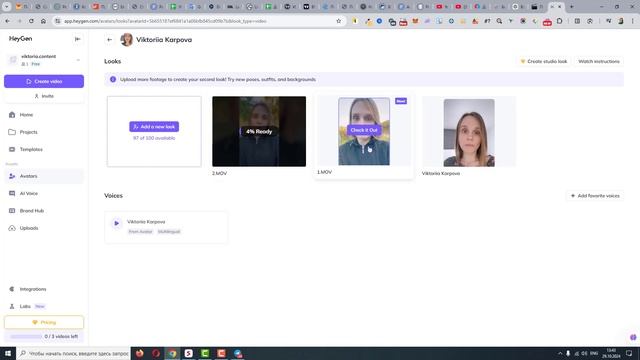Click the From Avatar voice tag
Image resolution: width=640 pixels, height=360 pixels.
[x=140, y=231]
